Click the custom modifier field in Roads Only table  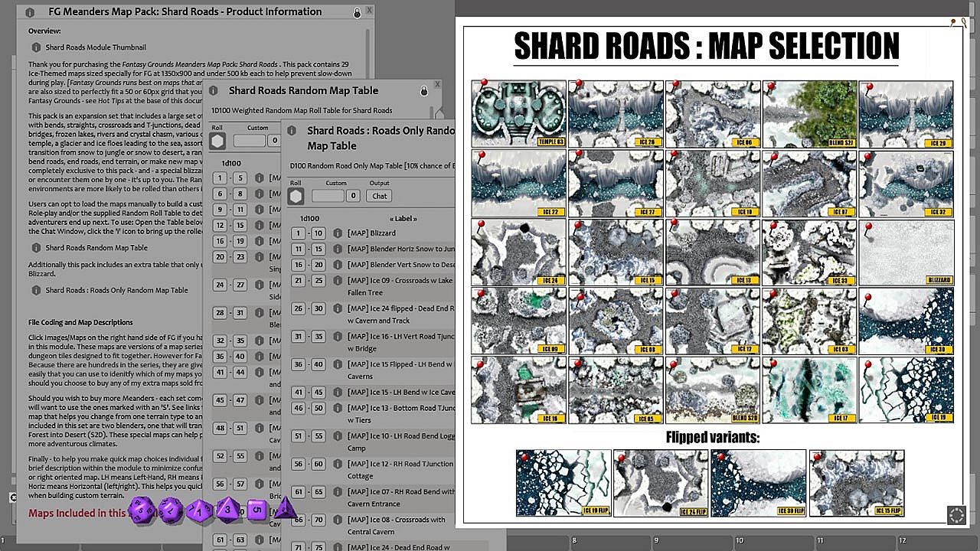[x=328, y=196]
